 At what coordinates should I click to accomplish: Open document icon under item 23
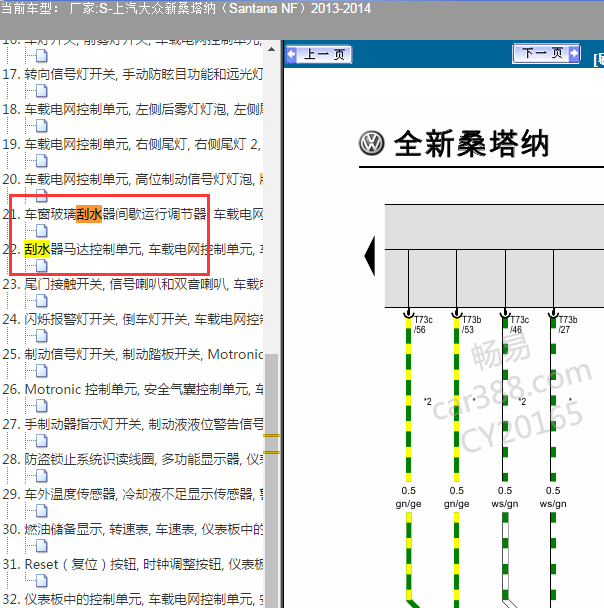(41, 301)
